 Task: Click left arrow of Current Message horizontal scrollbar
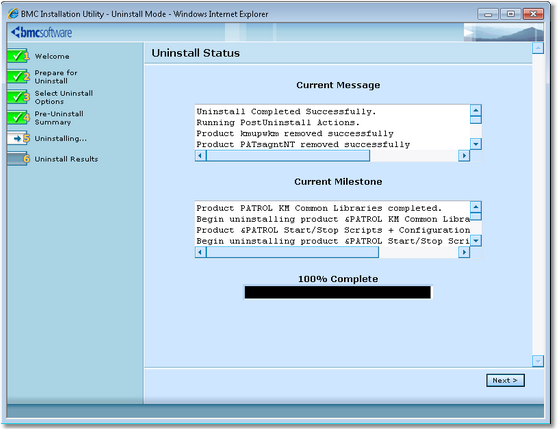coord(200,156)
